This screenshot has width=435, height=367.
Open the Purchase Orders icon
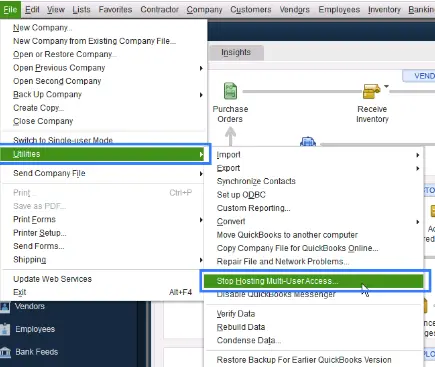coord(230,91)
